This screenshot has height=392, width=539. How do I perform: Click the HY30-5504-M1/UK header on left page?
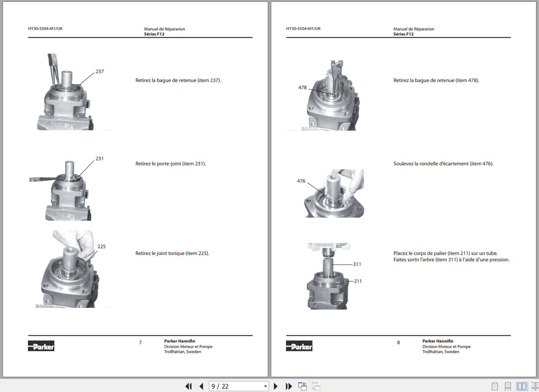click(45, 29)
